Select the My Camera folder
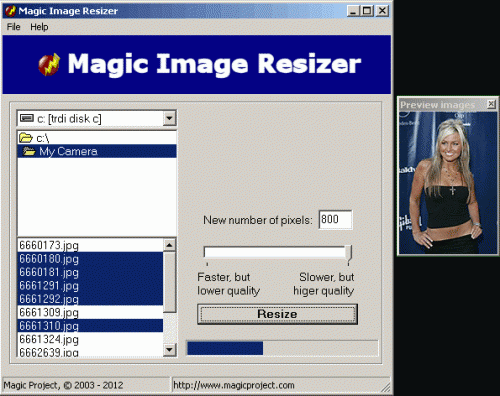This screenshot has width=500, height=396. click(97, 151)
